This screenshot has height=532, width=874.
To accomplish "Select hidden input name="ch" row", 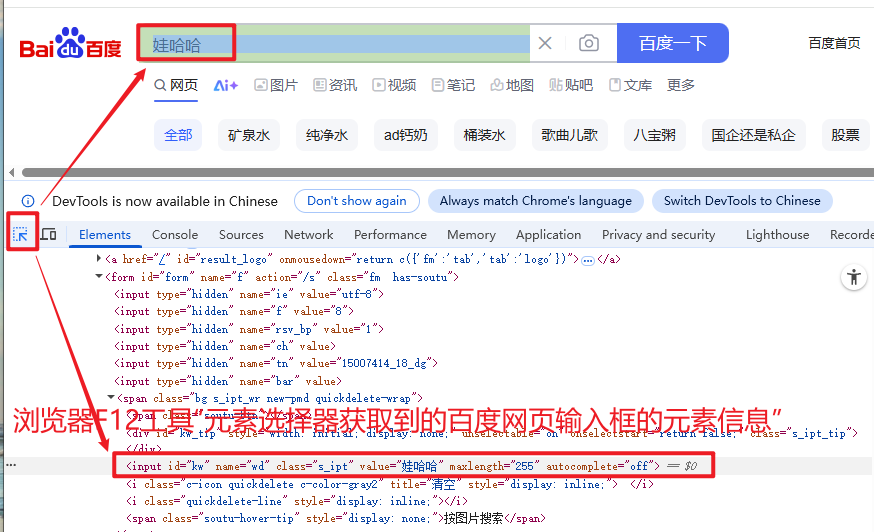I will (x=225, y=346).
